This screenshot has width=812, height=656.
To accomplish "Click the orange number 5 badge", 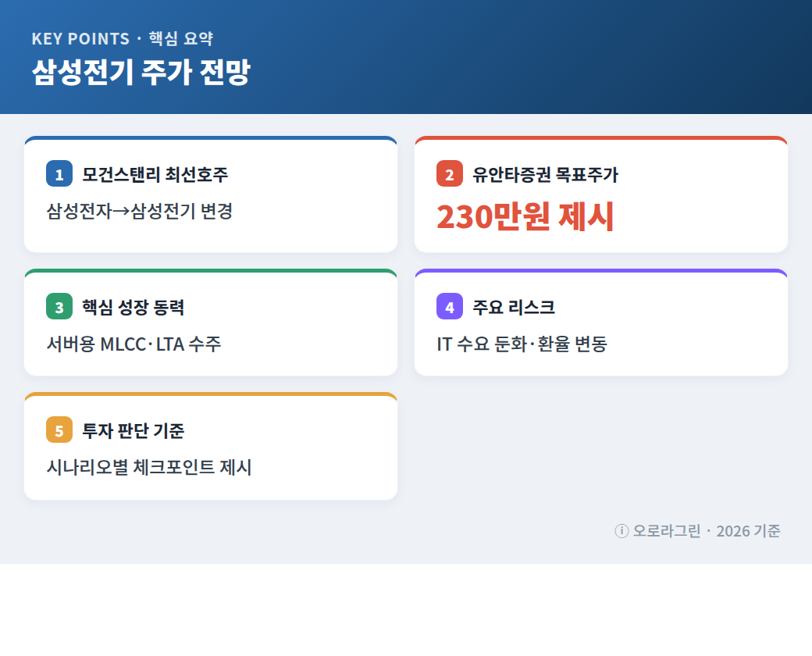I will click(x=59, y=430).
